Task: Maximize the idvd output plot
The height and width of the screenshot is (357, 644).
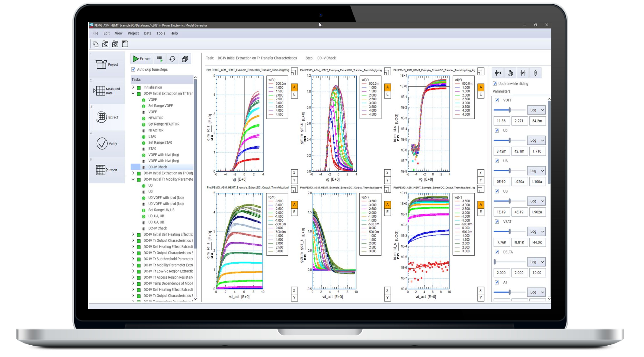Action: (294, 189)
